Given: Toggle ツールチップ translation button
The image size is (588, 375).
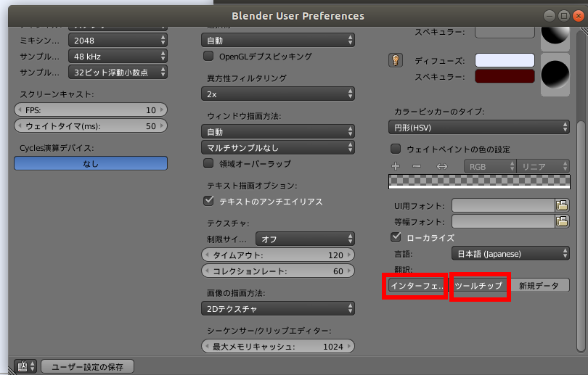Looking at the screenshot, I should click(478, 286).
